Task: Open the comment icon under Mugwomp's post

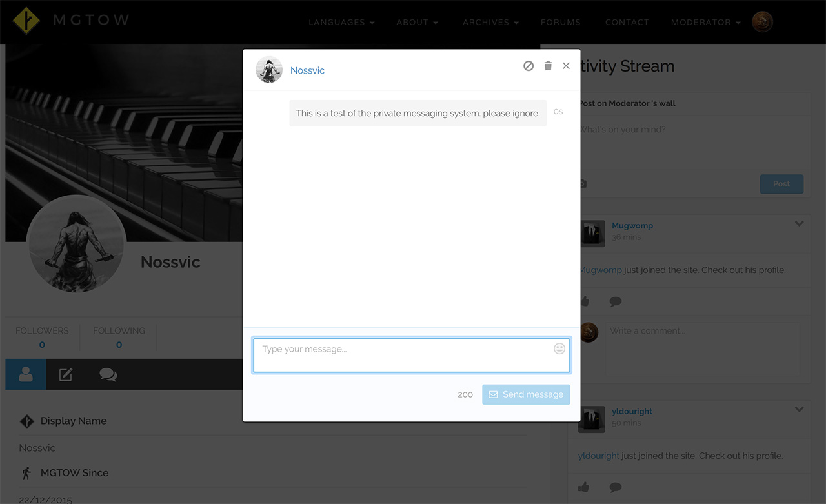Action: tap(616, 301)
